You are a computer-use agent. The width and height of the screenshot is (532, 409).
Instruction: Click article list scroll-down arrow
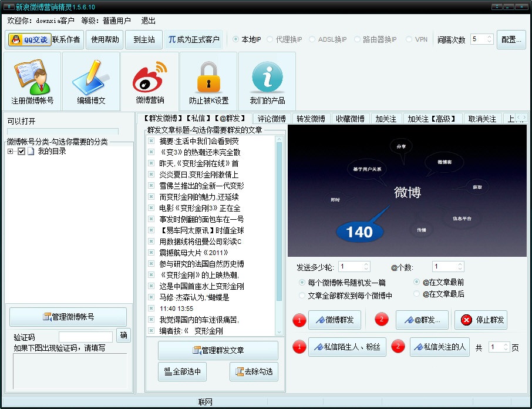(280, 332)
